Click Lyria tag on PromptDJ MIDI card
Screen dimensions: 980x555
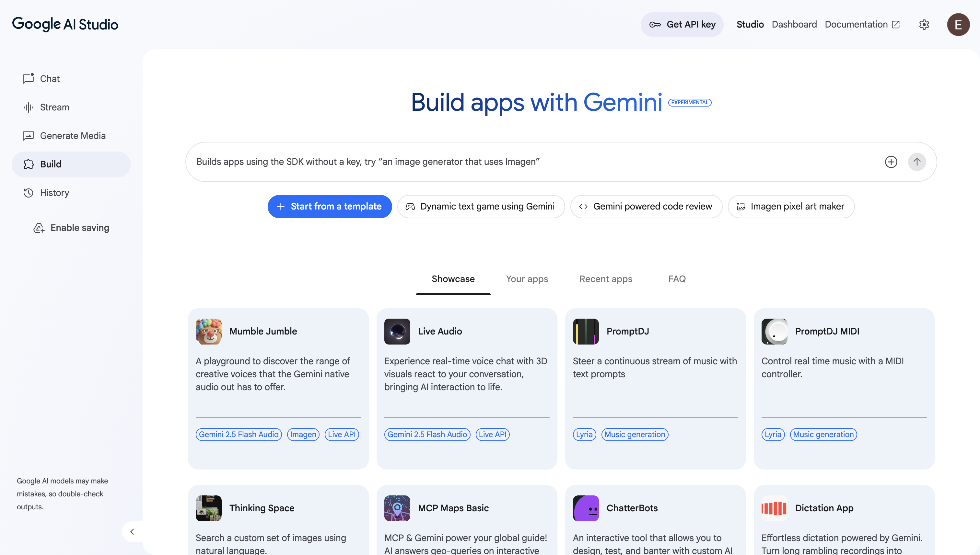click(x=773, y=435)
